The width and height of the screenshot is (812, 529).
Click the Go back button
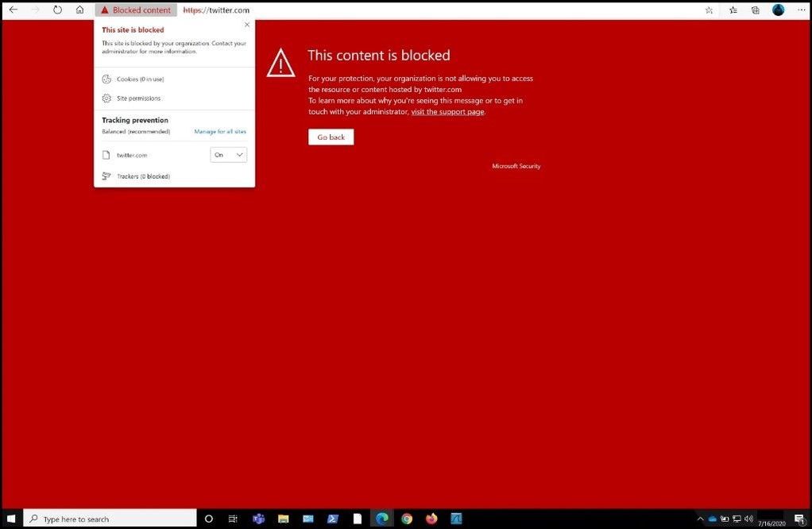coord(331,137)
